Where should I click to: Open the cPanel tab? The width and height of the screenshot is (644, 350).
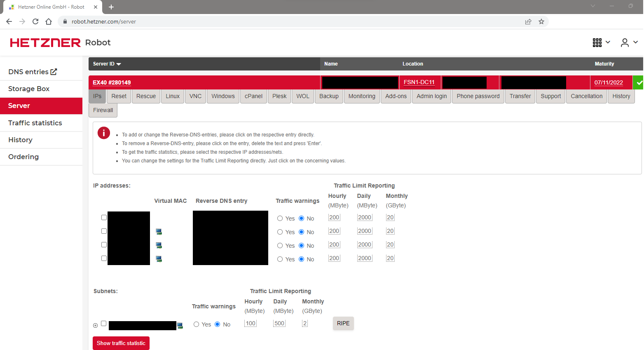pyautogui.click(x=253, y=96)
